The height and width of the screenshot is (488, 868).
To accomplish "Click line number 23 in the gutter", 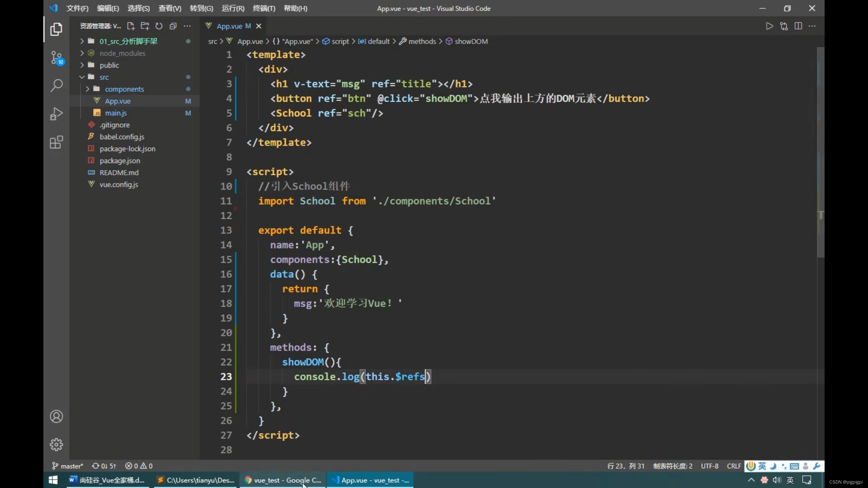I will tap(226, 377).
